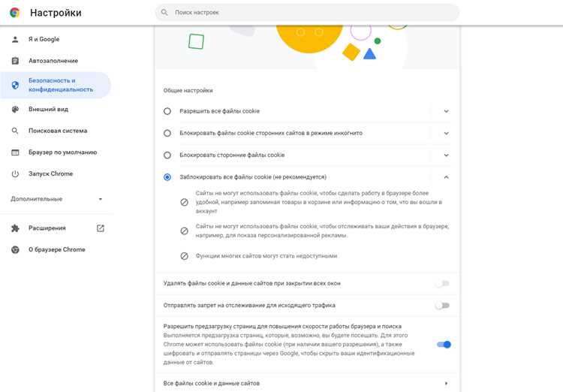Click the person icon for Я и Google
The image size is (563, 392).
pyautogui.click(x=15, y=39)
